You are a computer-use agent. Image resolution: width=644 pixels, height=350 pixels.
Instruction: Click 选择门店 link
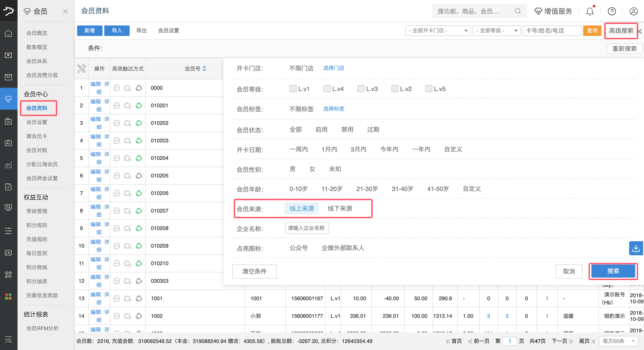(x=333, y=68)
